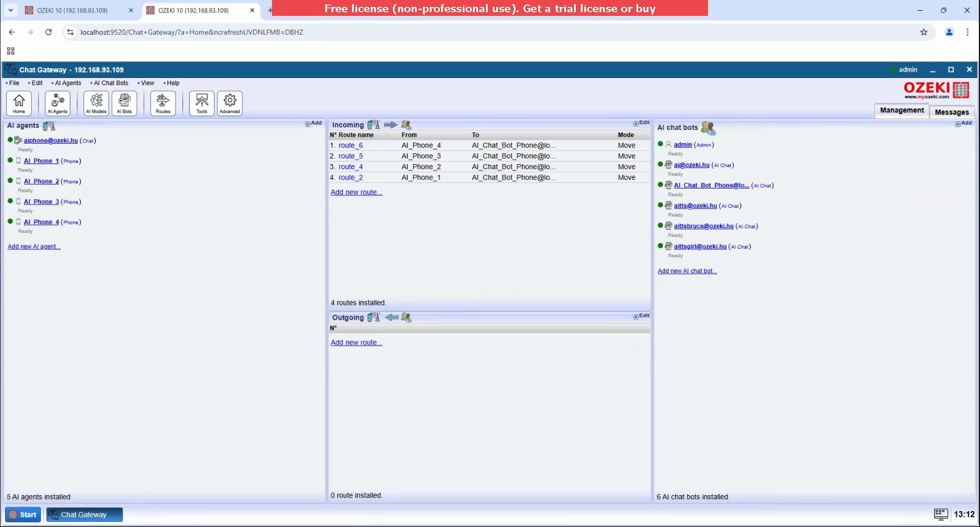Open the route_4 link
The width and height of the screenshot is (980, 527).
pyautogui.click(x=350, y=167)
